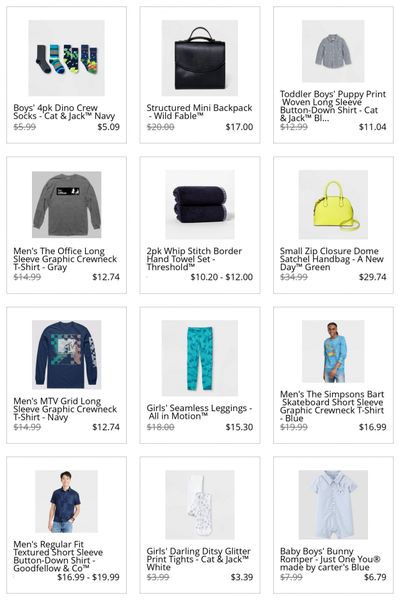Click the teal Girls' Seamless Leggings photo
The height and width of the screenshot is (600, 400).
[x=200, y=358]
